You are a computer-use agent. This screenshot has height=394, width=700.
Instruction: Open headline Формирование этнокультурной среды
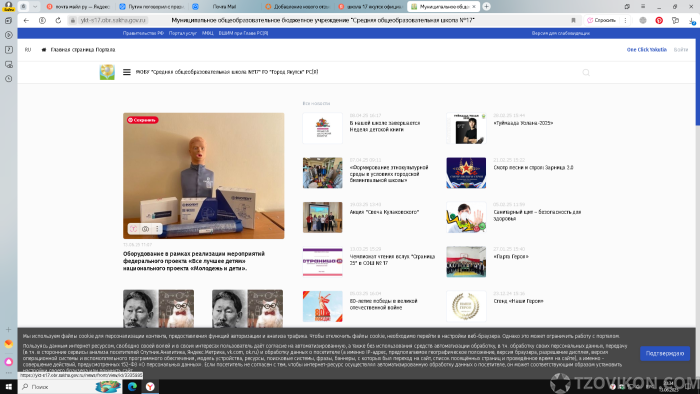click(x=389, y=174)
